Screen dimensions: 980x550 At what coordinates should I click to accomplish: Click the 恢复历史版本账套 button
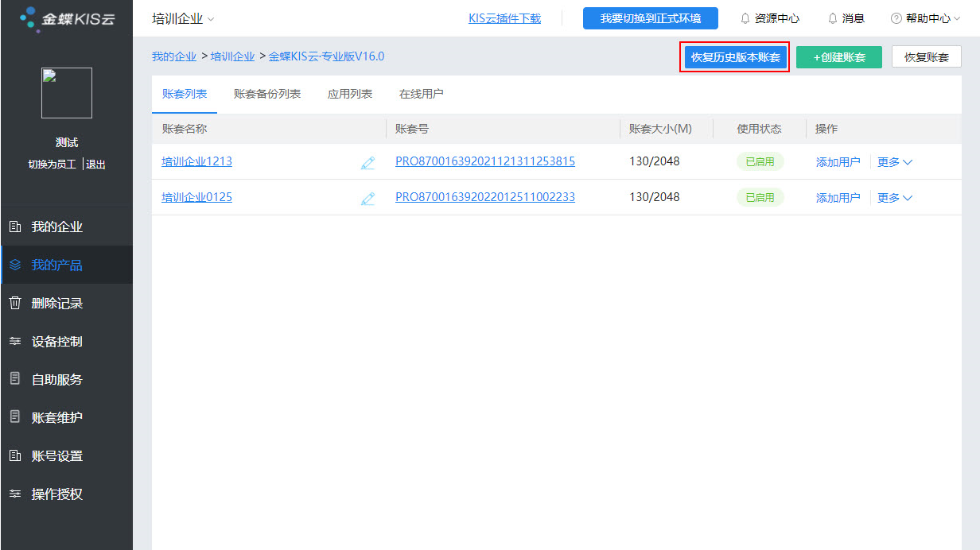(736, 57)
